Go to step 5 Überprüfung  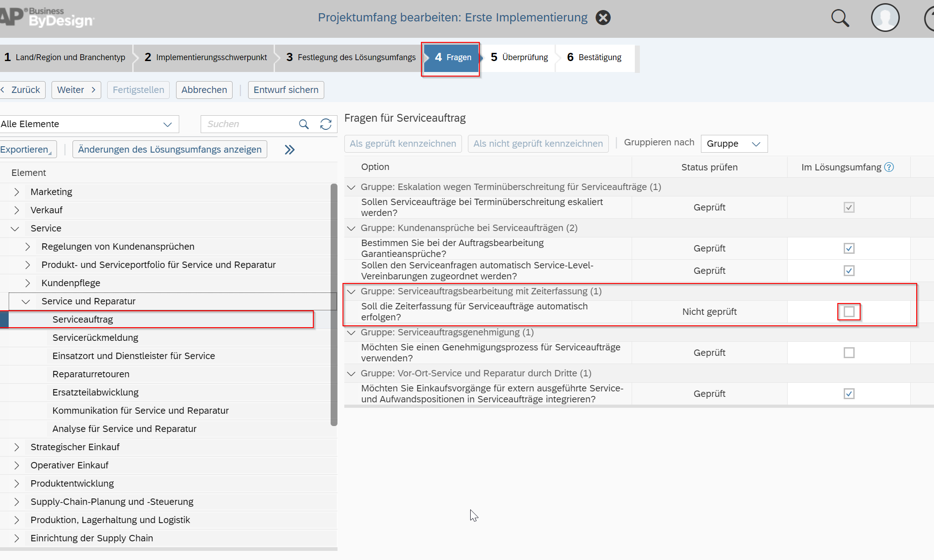(x=520, y=57)
